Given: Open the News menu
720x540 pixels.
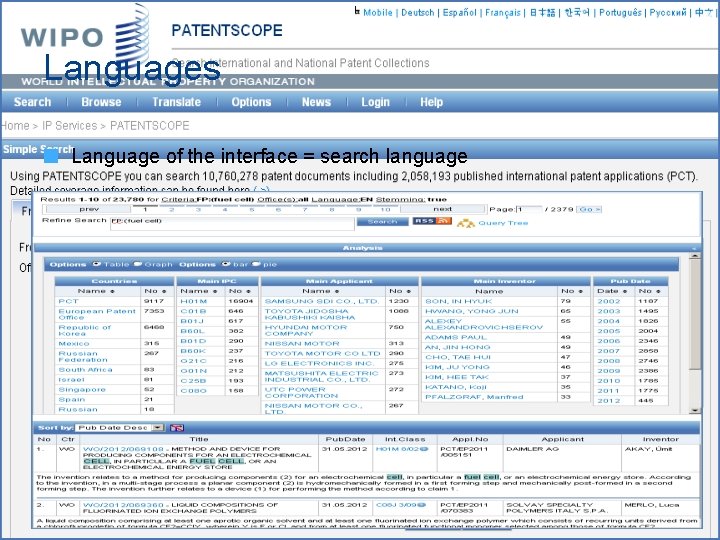Looking at the screenshot, I should (x=316, y=102).
